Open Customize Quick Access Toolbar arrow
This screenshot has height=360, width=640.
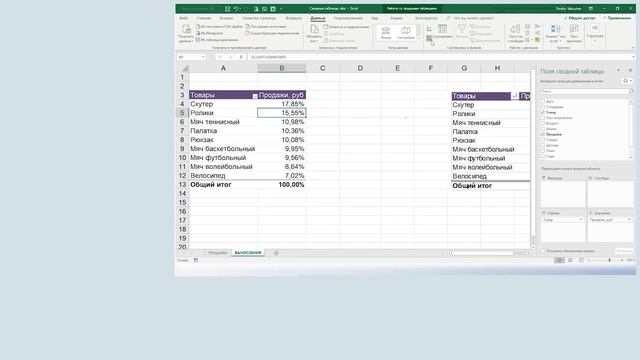click(x=281, y=9)
